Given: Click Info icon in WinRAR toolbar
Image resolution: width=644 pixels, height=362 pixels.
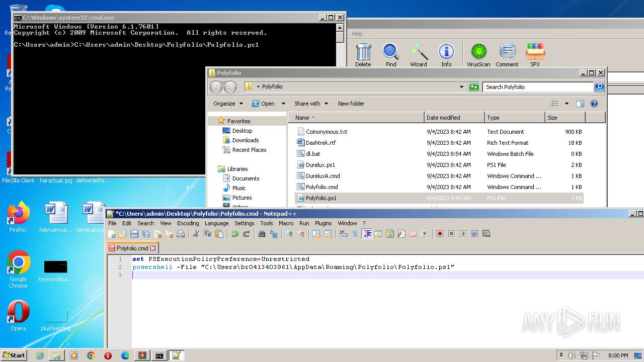Looking at the screenshot, I should tap(446, 55).
